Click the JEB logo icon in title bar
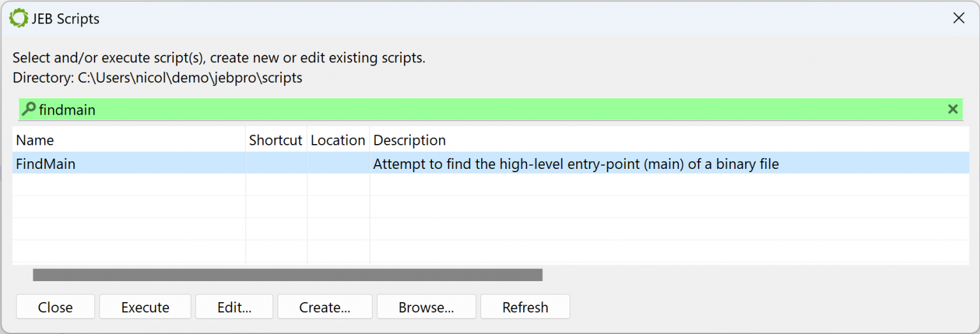Viewport: 980px width, 334px height. [19, 18]
